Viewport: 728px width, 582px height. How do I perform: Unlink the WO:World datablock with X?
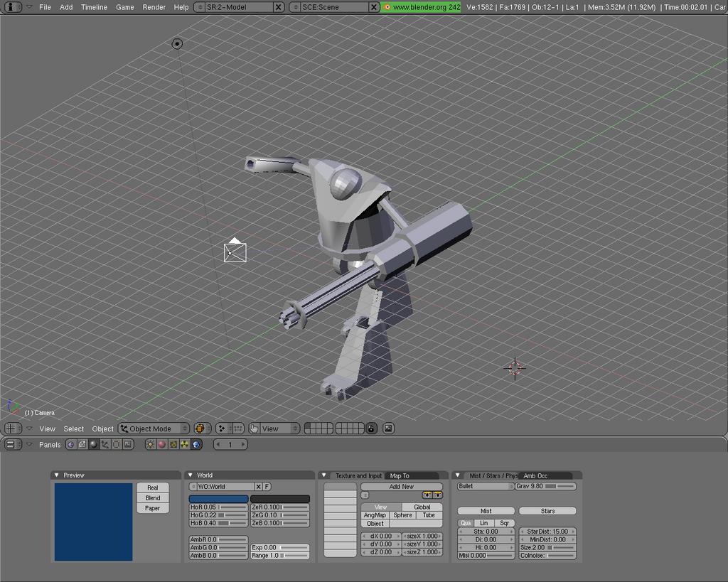[x=259, y=486]
